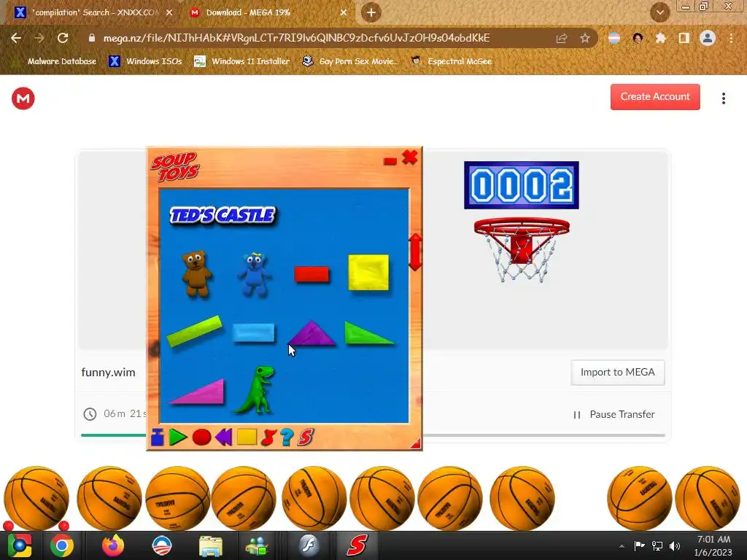Click the green play arrow in Soup Toys
This screenshot has width=747, height=560.
(x=178, y=437)
